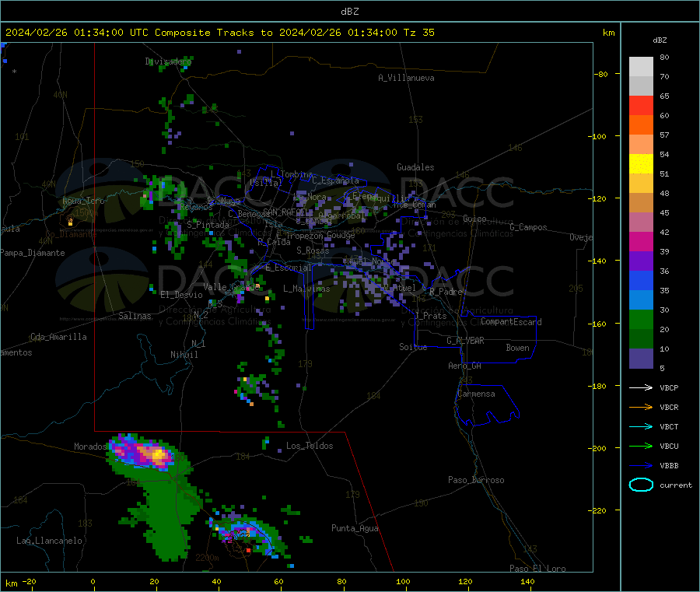Click the cyan 'current' ellipse legend icon

(x=641, y=485)
